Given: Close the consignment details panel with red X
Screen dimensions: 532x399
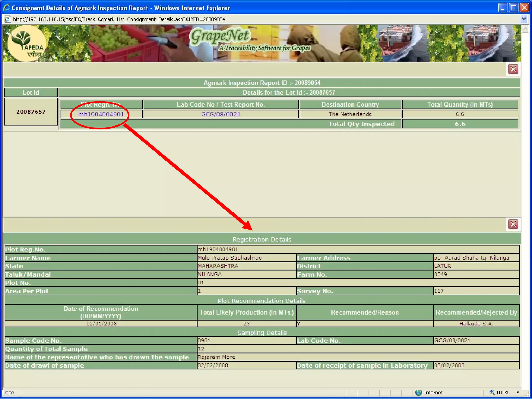Looking at the screenshot, I should [513, 69].
